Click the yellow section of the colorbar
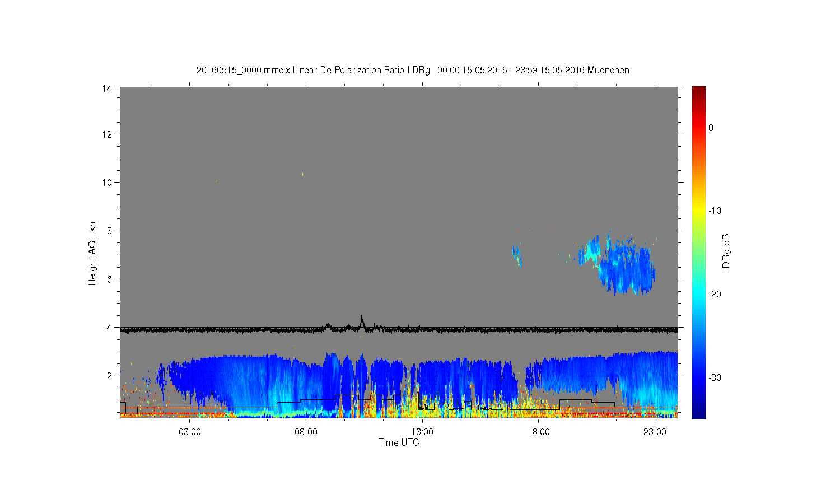This screenshot has height=504, width=840. pos(699,211)
